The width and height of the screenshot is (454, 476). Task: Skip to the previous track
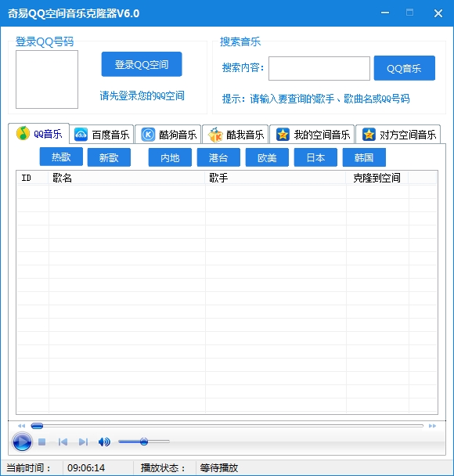[x=63, y=442]
